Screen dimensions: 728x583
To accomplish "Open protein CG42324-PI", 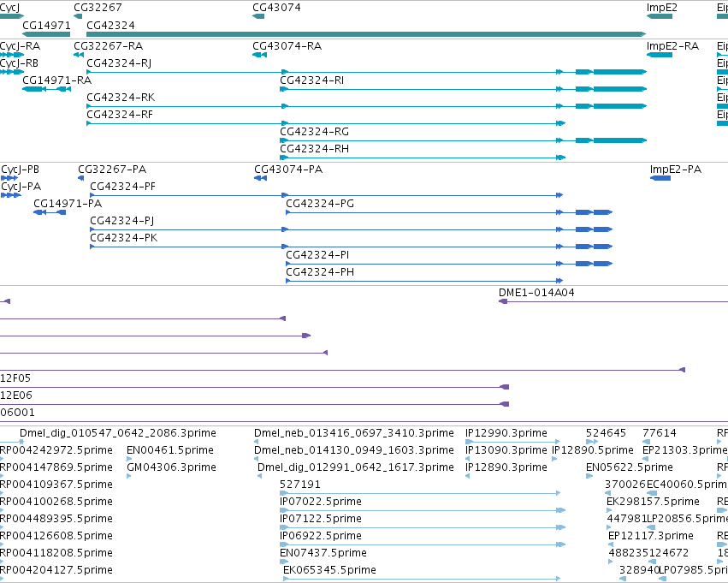I will coord(317,255).
